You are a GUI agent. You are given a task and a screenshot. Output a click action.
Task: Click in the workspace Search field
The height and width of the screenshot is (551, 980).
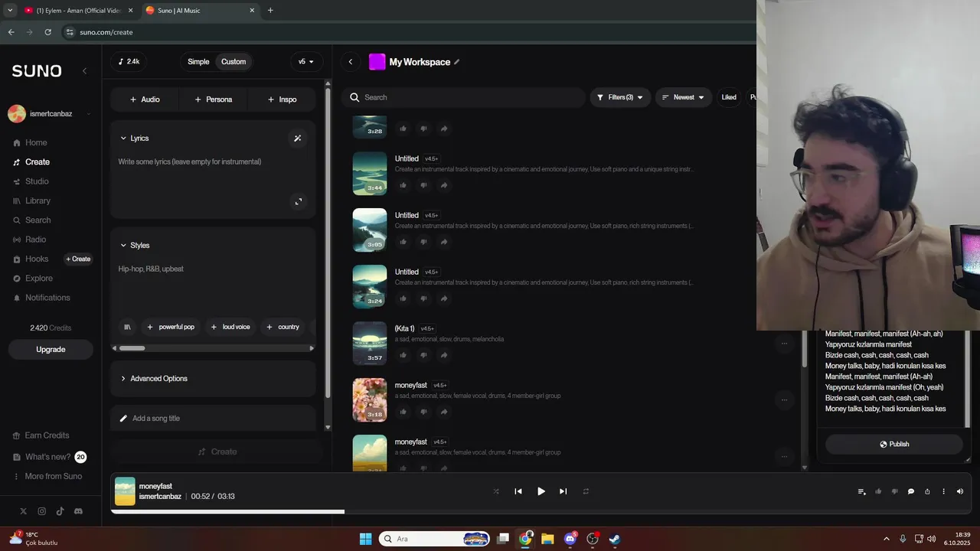click(464, 97)
